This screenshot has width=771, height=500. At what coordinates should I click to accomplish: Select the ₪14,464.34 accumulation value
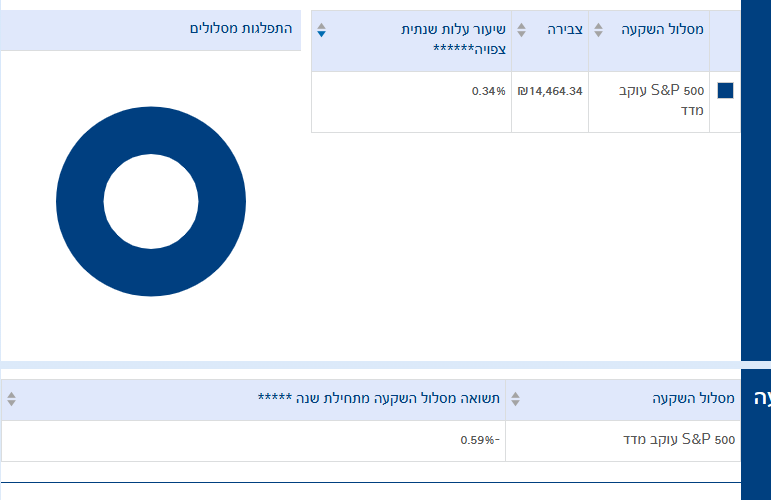point(550,91)
